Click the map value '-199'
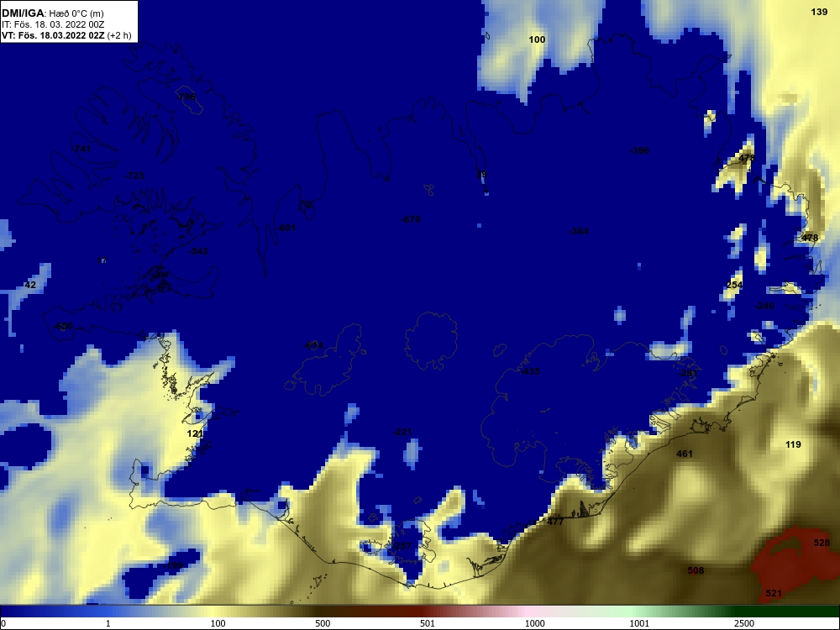The width and height of the screenshot is (840, 630). click(173, 565)
